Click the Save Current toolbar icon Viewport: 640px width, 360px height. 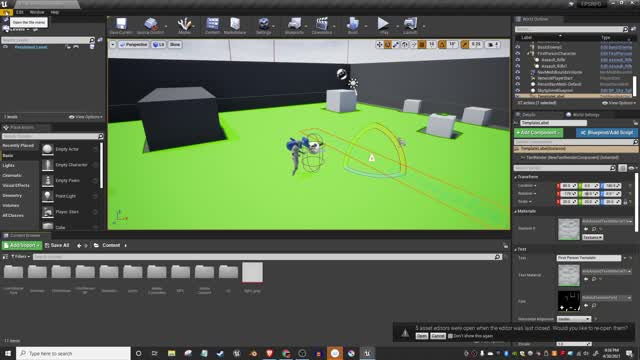click(121, 25)
